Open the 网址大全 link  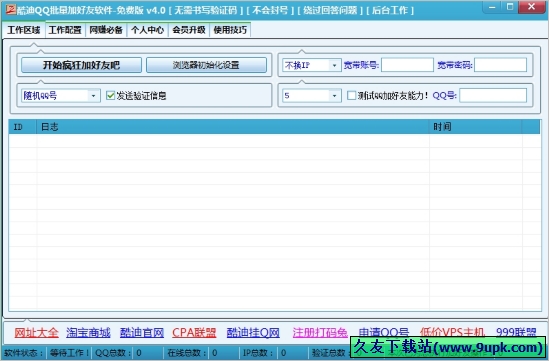point(36,333)
